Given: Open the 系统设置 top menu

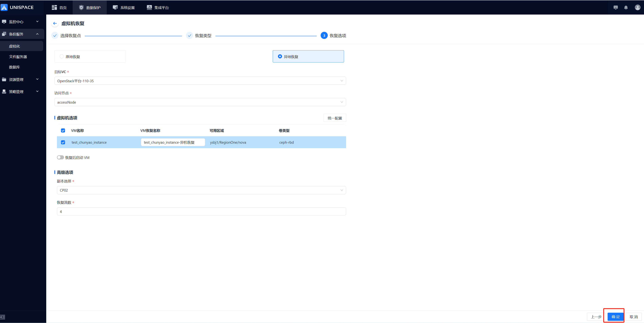Looking at the screenshot, I should coord(124,7).
